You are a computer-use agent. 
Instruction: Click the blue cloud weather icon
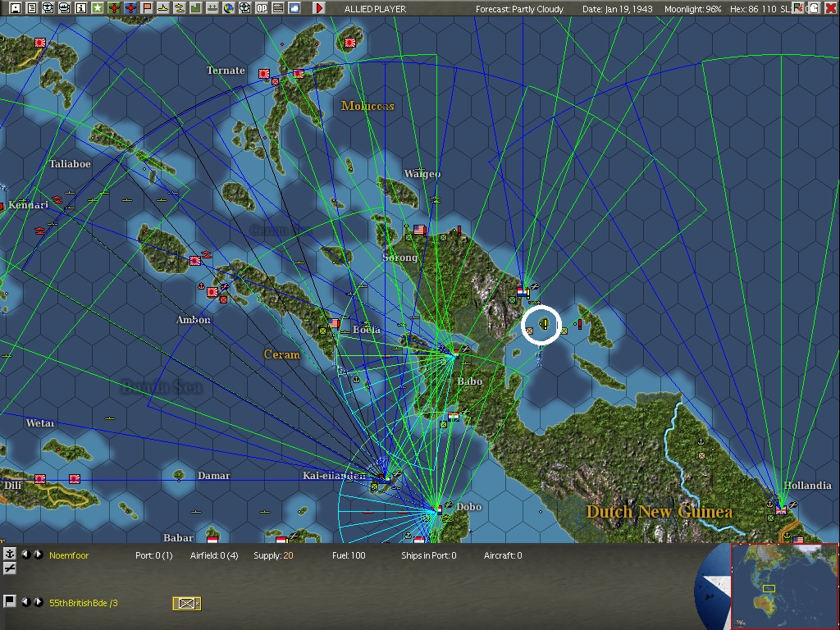coord(294,8)
